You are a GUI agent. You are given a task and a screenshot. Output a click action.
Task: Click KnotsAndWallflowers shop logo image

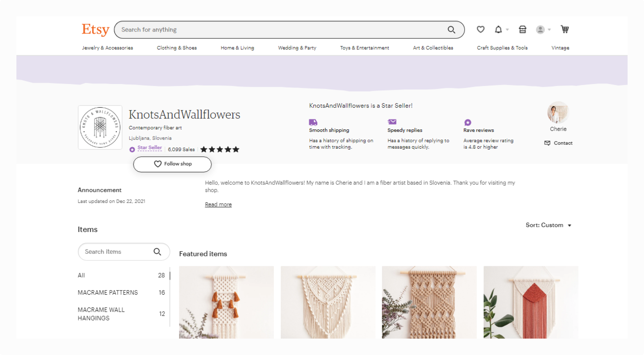100,127
